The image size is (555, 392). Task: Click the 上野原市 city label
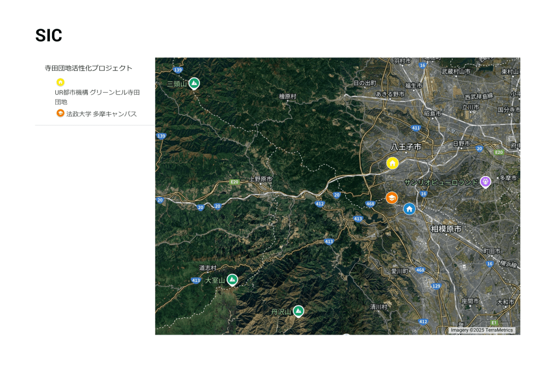(261, 179)
